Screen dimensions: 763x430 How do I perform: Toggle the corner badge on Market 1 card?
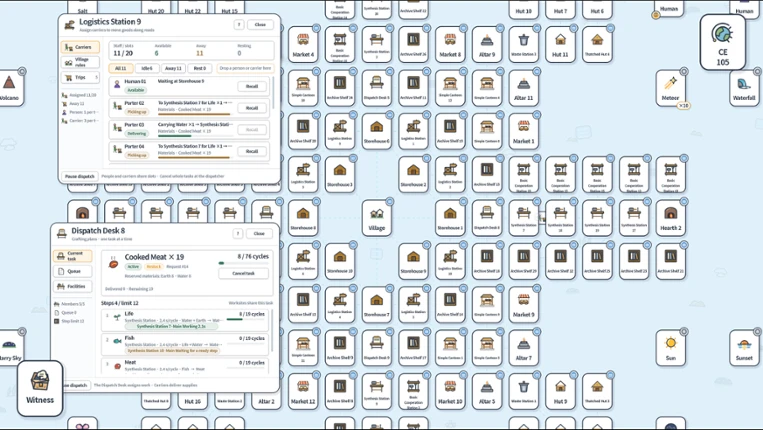coord(537,115)
